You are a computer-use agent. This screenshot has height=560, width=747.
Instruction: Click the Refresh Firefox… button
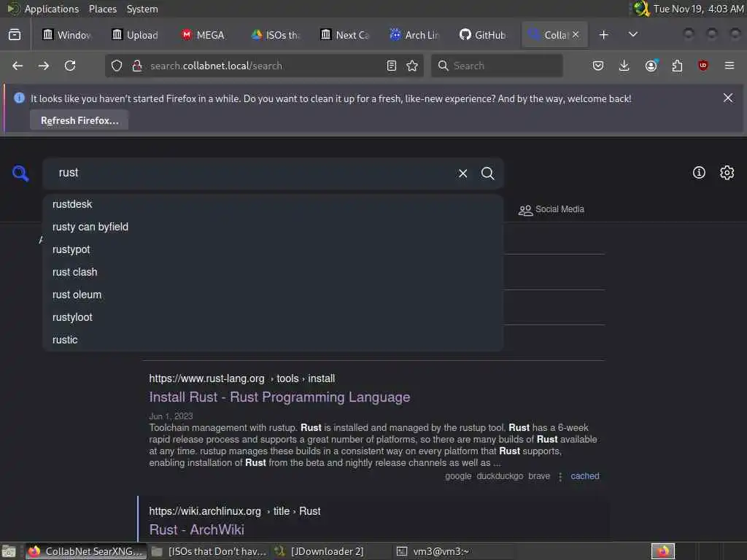tap(80, 120)
